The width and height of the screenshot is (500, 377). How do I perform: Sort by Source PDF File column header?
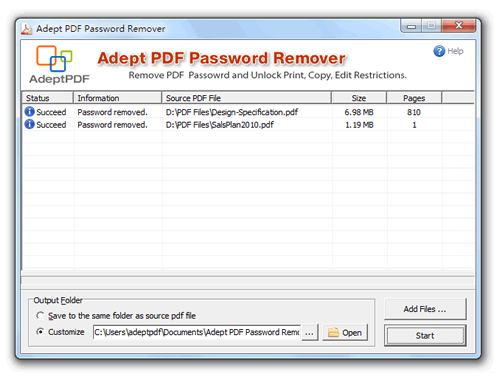(247, 98)
